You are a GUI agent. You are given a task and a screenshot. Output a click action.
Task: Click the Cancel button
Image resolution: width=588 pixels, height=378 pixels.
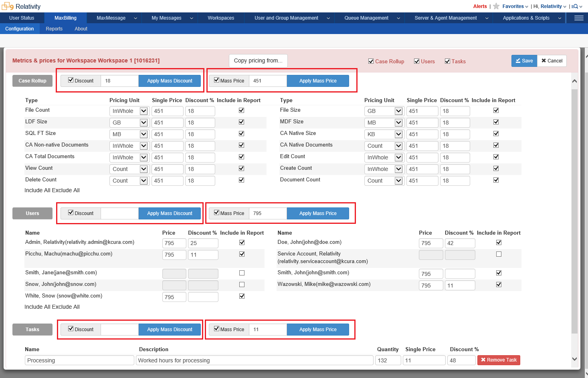(552, 61)
